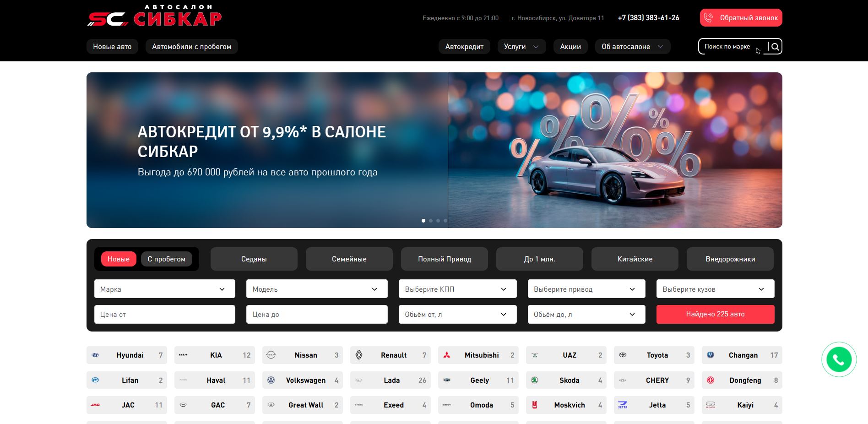Toggle the Седаны quick filter
The height and width of the screenshot is (424, 868).
click(x=254, y=259)
